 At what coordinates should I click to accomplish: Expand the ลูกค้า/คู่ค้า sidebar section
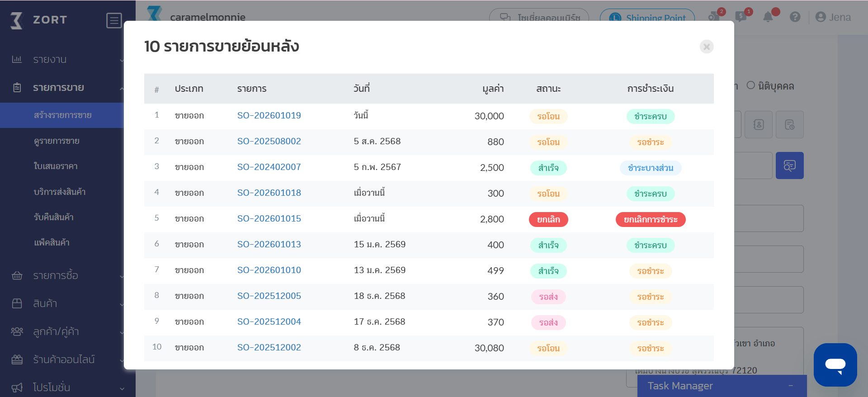click(56, 331)
